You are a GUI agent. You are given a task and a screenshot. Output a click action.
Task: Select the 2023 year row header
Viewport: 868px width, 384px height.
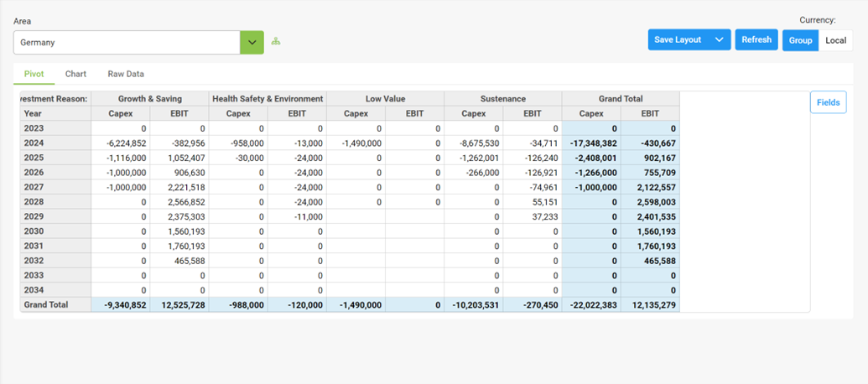[55, 128]
